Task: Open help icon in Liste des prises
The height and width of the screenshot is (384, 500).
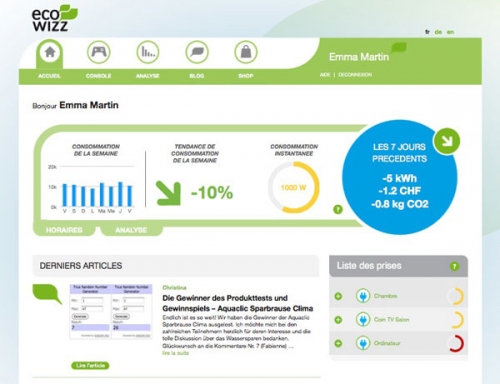Action: tap(454, 266)
